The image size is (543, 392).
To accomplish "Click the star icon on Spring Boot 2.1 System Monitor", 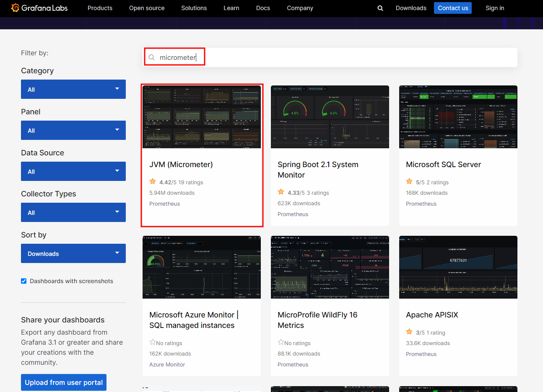I will (x=281, y=192).
